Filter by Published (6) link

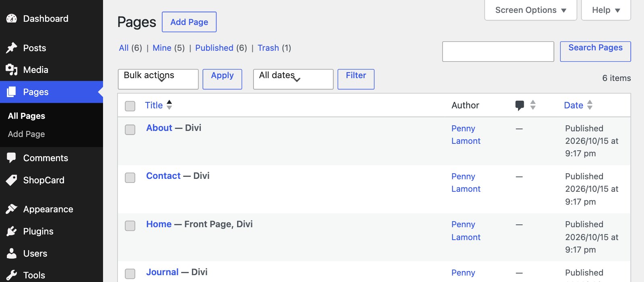tap(221, 48)
